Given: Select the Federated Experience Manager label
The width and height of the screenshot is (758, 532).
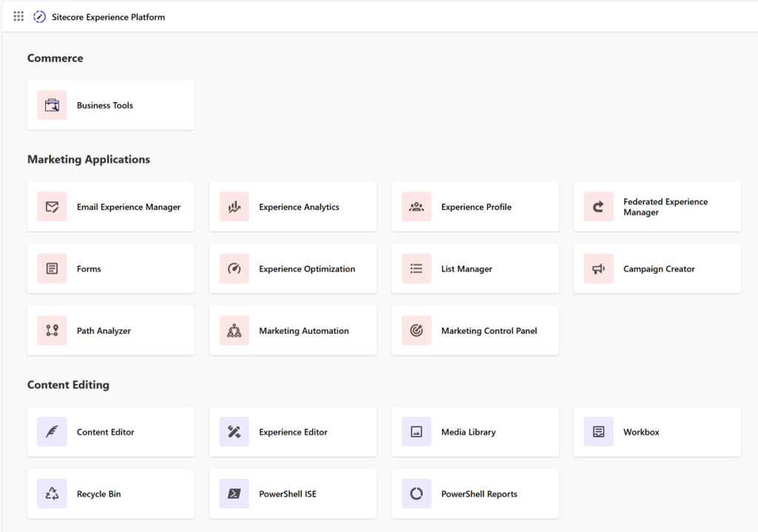Looking at the screenshot, I should click(x=665, y=207).
